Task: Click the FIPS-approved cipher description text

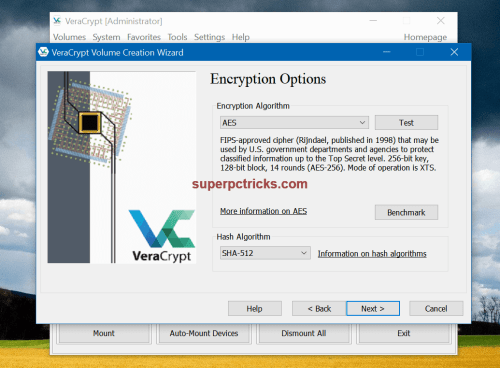Action: coord(329,154)
